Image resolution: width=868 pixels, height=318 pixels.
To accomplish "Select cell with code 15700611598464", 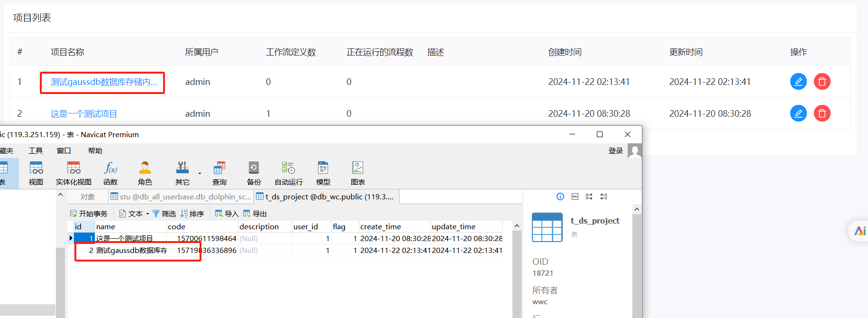I will click(x=202, y=238).
